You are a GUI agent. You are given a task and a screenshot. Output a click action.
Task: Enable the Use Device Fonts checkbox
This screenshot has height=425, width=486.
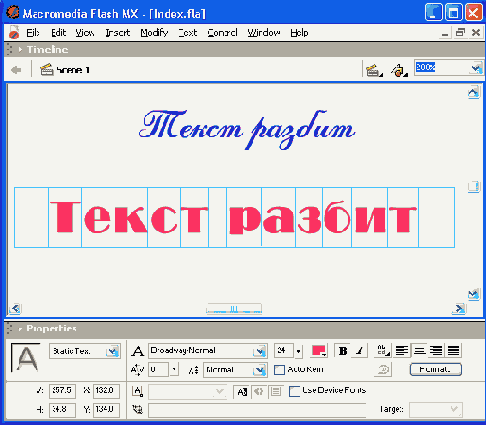click(x=294, y=391)
